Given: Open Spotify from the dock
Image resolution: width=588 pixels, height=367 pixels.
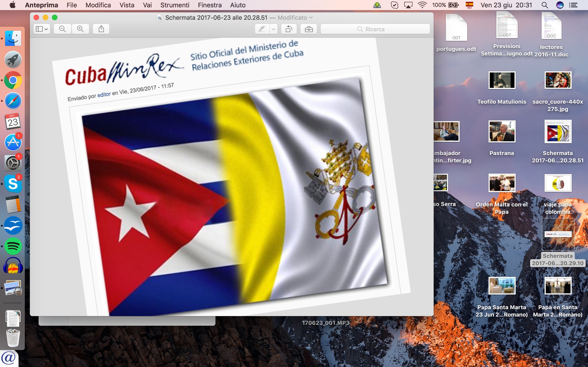Looking at the screenshot, I should [13, 246].
